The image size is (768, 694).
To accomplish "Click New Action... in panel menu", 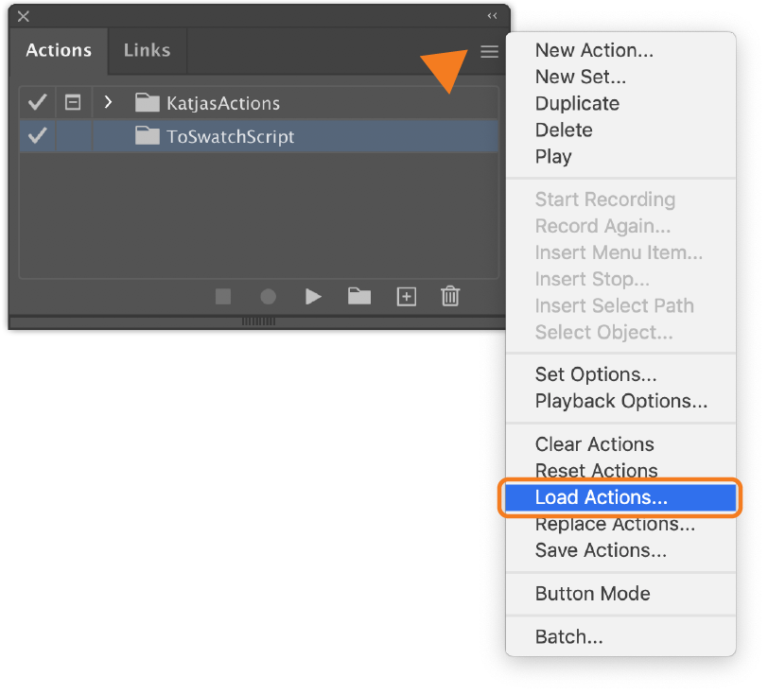I will 594,50.
